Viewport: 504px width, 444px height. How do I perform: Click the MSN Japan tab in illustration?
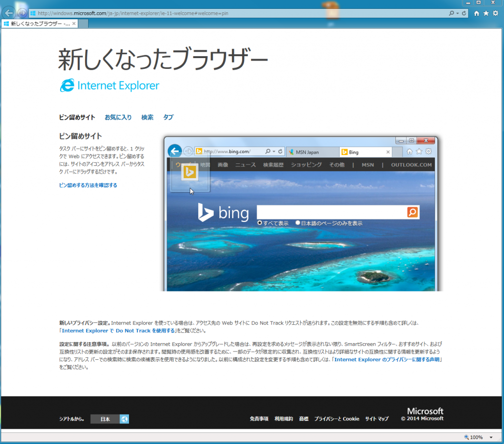click(312, 152)
